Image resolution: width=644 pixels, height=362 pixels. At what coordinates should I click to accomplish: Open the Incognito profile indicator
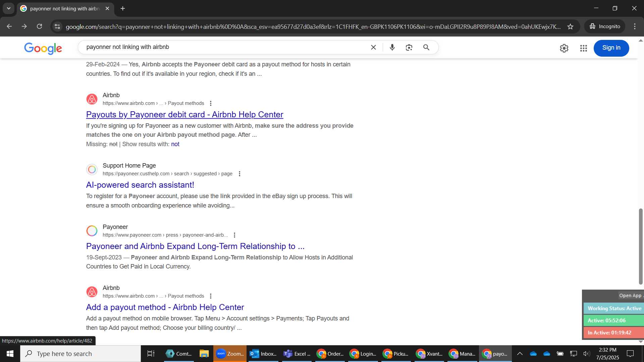605,26
